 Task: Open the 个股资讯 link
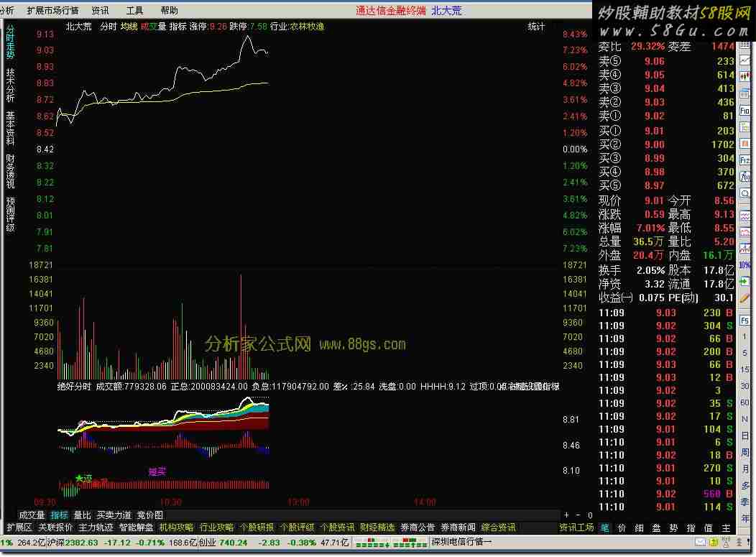point(337,528)
